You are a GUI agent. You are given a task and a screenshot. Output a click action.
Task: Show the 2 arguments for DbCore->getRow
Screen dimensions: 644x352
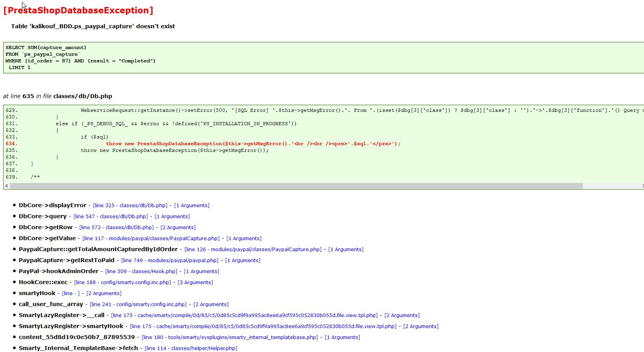(x=178, y=227)
